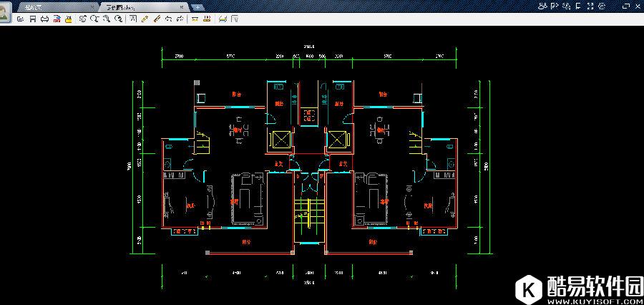Click the yellow lock icon in toolbar
The image size is (644, 305).
(x=68, y=19)
